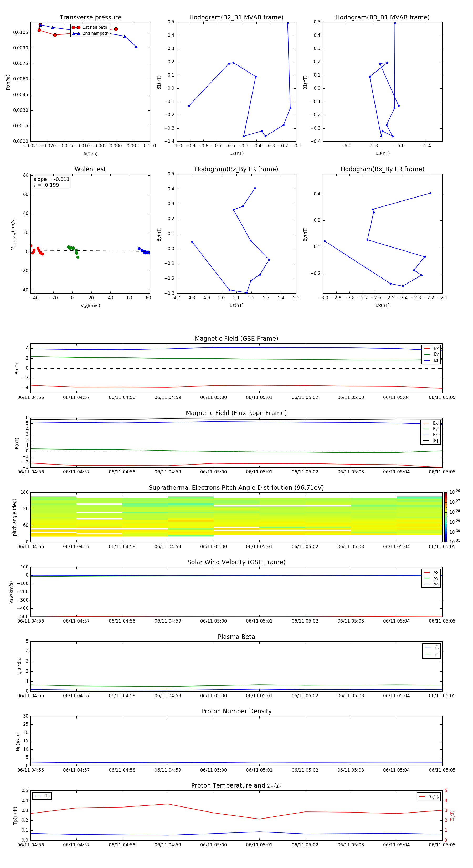Image resolution: width=473 pixels, height=868 pixels.
Task: Click the 'Proton Temperature and Te/Tp' title
Action: [x=236, y=786]
